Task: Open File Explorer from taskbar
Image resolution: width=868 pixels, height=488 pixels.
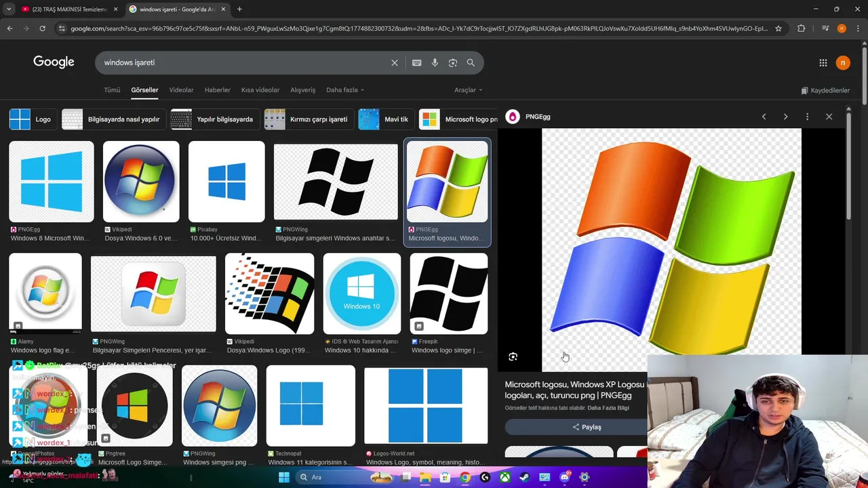Action: coord(425,477)
